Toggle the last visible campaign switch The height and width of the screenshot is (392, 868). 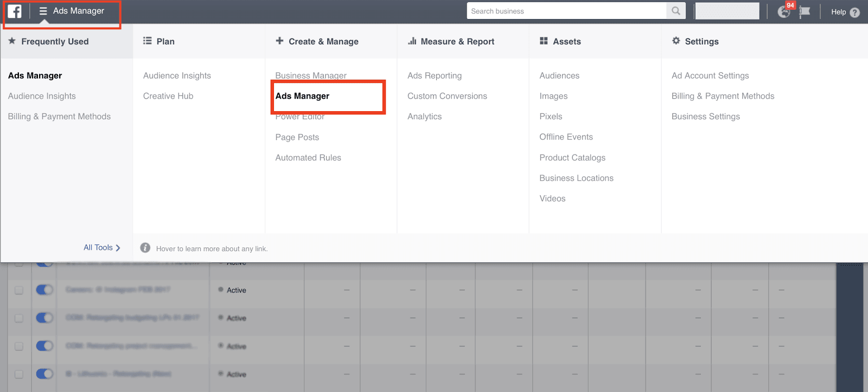44,374
